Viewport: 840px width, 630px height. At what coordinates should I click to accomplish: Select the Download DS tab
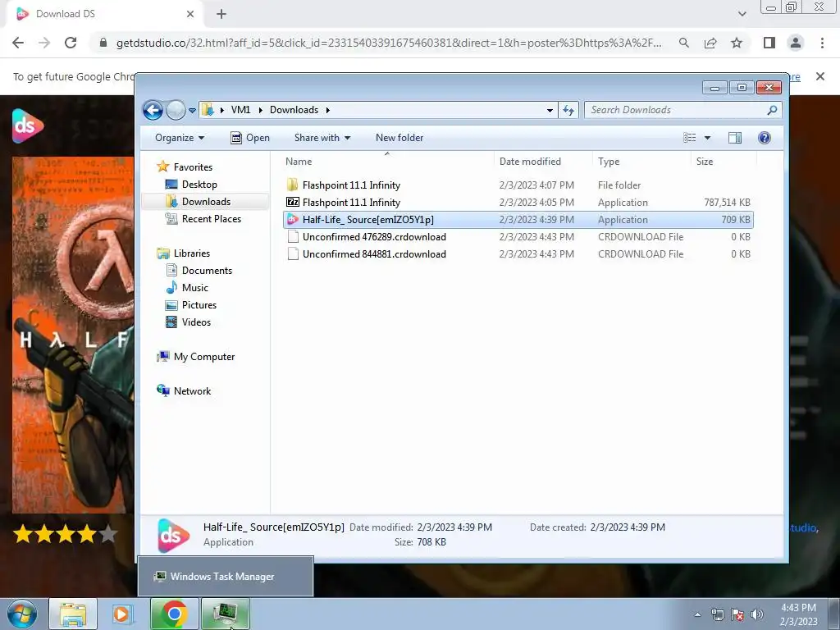[x=104, y=15]
